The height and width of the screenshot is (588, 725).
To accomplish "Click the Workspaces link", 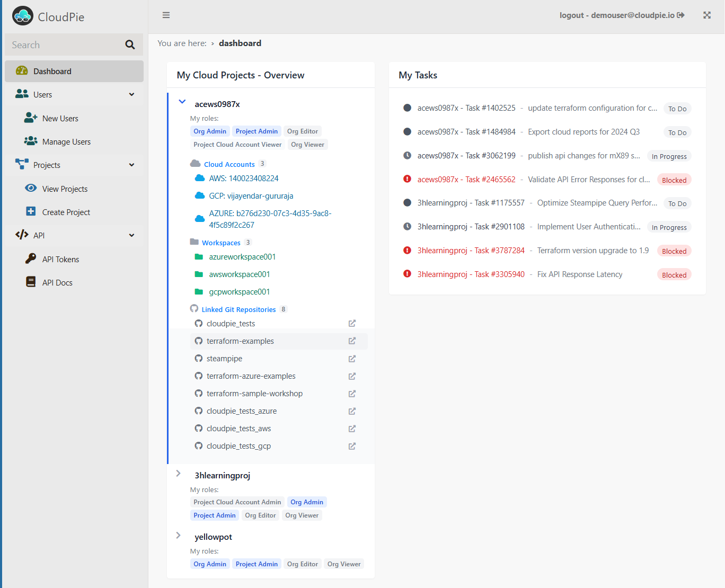I will [221, 243].
